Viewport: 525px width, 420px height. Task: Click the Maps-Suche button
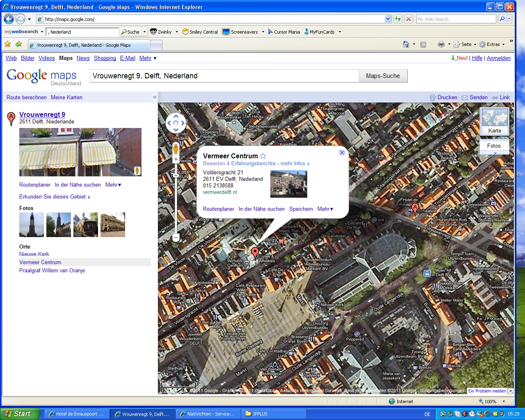(x=383, y=76)
